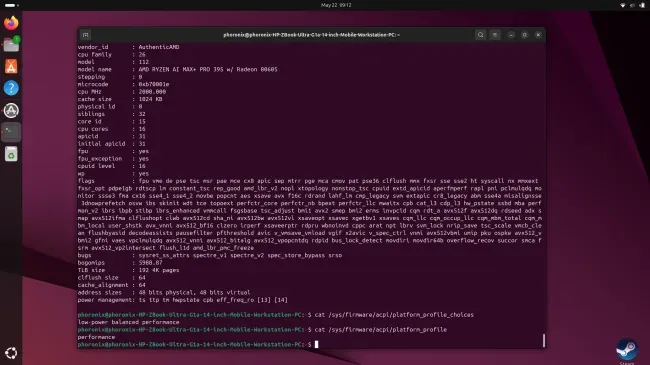The height and width of the screenshot is (365, 650).
Task: Click the 'AuthenticAMD' vendor value
Action: (x=159, y=47)
